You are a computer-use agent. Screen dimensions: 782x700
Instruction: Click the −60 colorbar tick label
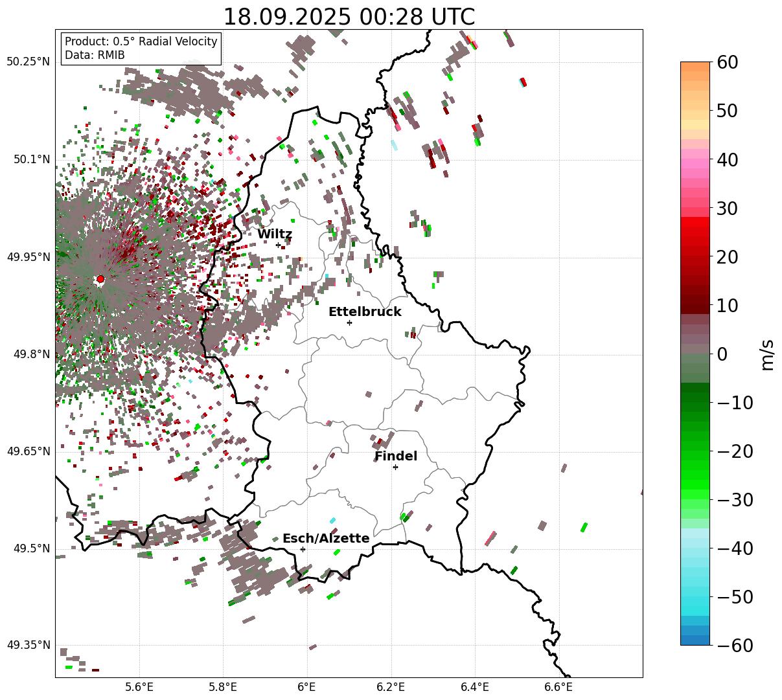point(735,645)
